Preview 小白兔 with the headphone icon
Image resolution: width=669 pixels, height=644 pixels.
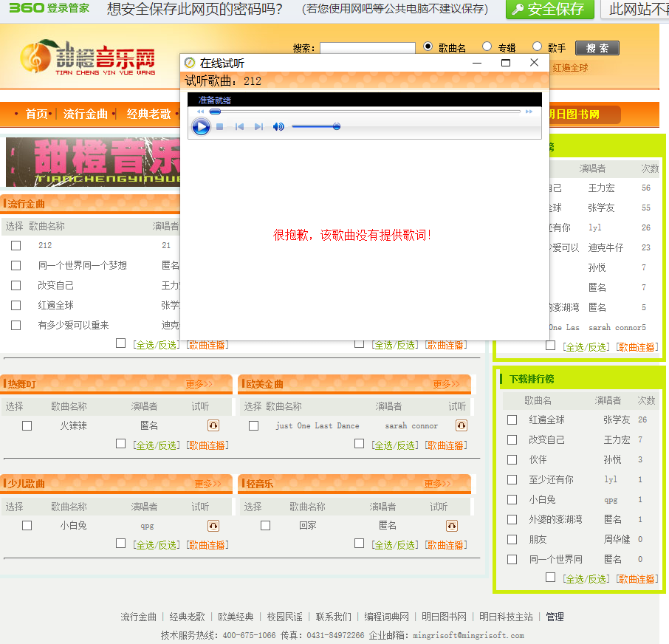(213, 525)
